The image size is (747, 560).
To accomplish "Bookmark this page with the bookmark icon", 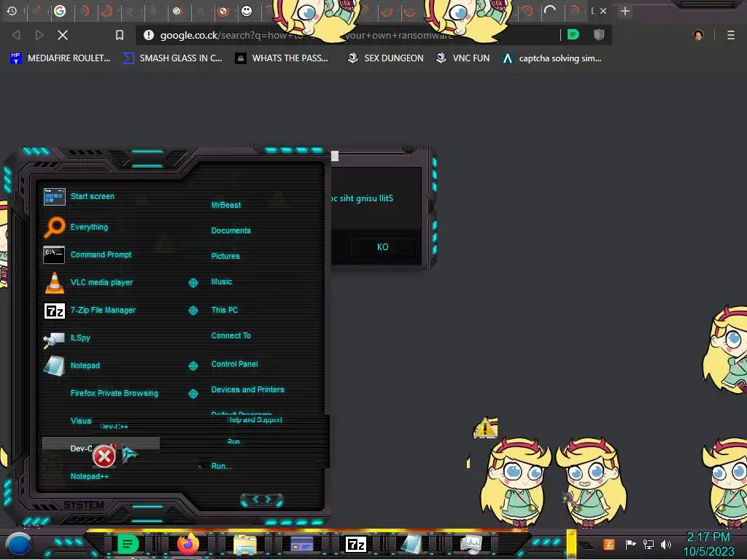I will (x=120, y=35).
